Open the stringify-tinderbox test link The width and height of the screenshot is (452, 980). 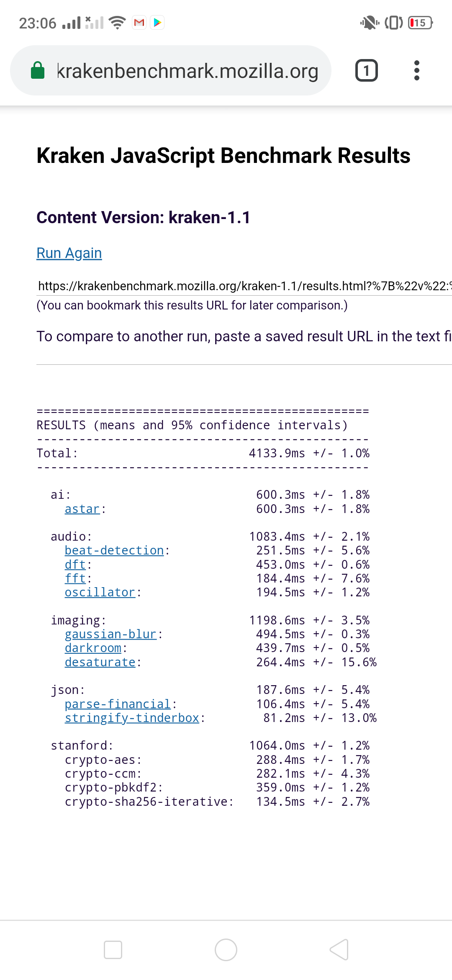(x=132, y=718)
